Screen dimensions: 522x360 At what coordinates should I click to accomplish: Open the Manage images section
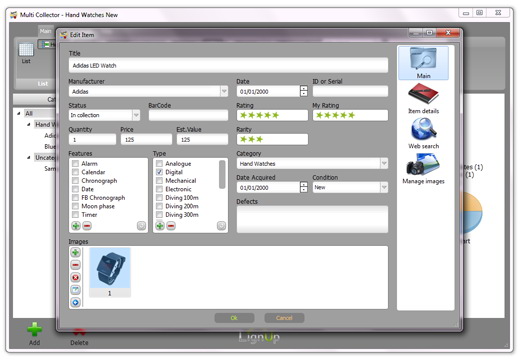click(423, 169)
